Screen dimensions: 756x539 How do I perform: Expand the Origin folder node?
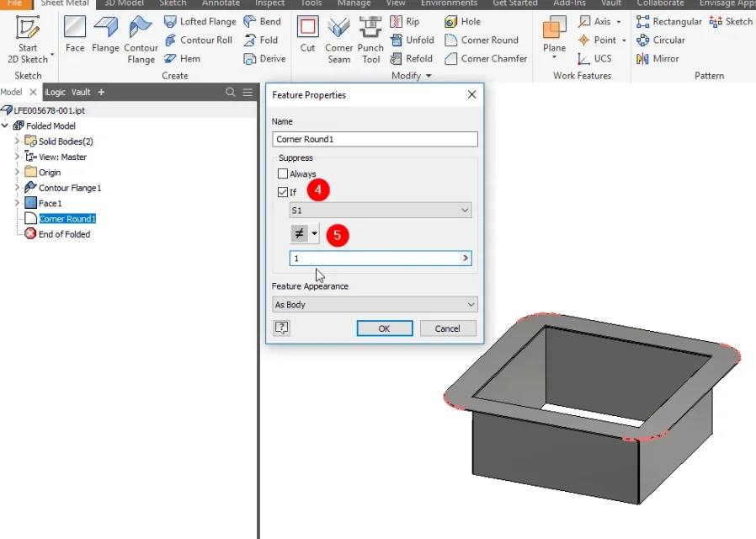(x=17, y=172)
